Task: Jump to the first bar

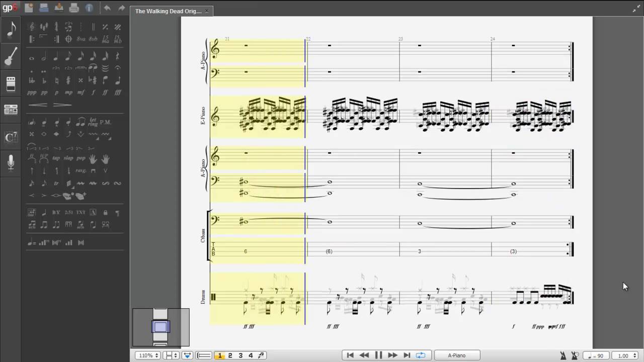Action: (x=350, y=355)
